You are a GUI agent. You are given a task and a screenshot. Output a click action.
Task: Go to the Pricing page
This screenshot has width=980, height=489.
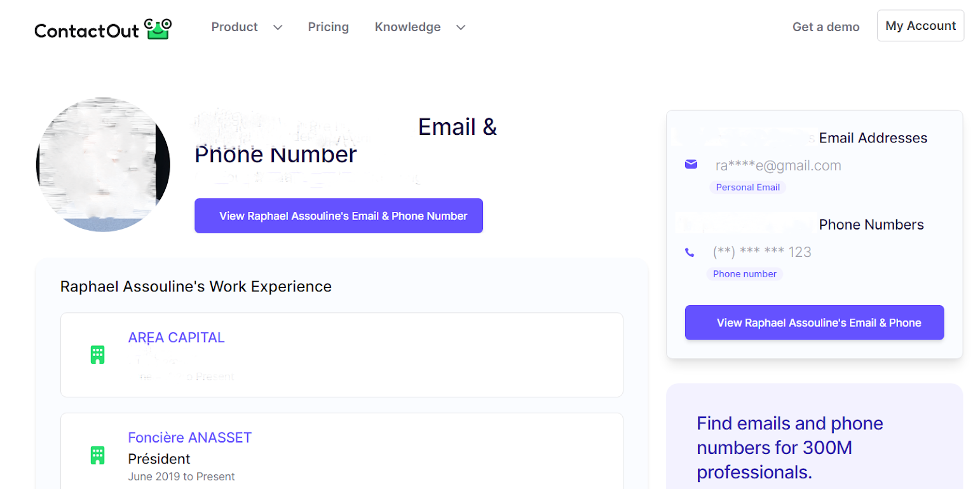click(329, 27)
